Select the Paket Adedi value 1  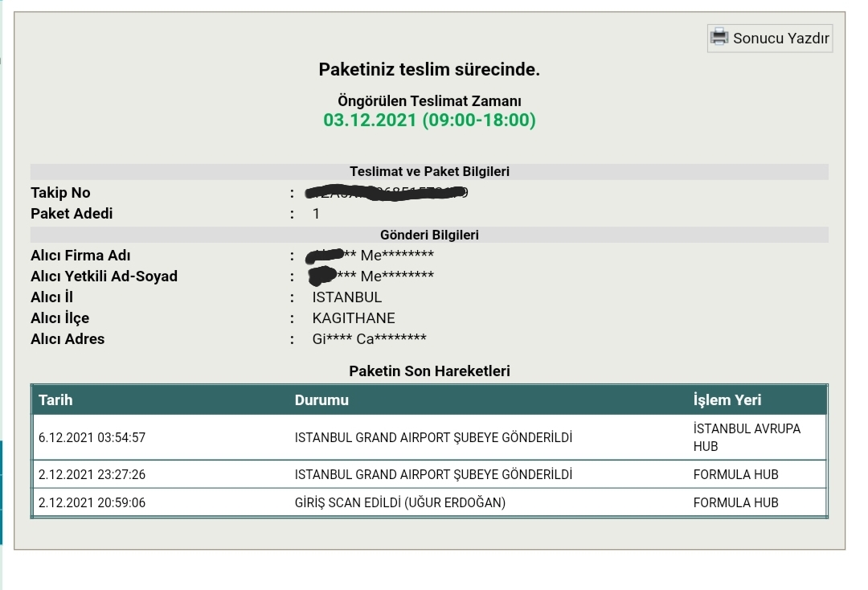pyautogui.click(x=316, y=214)
